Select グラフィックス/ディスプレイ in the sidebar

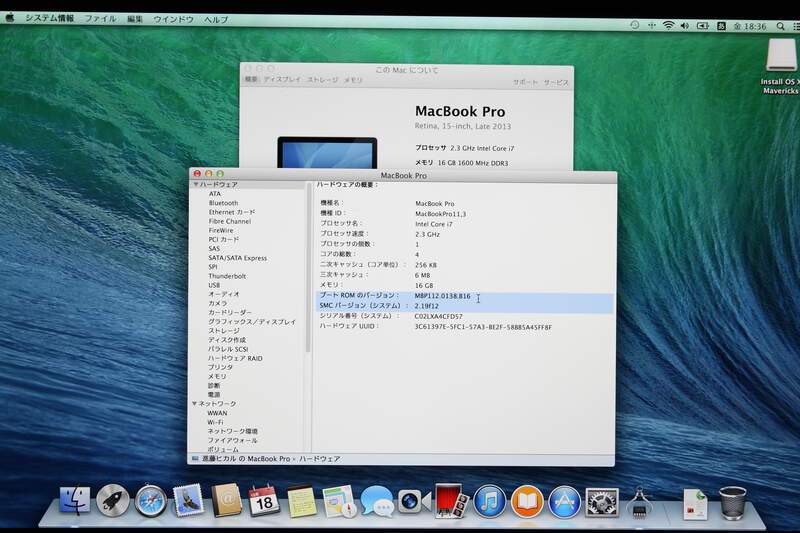click(252, 321)
